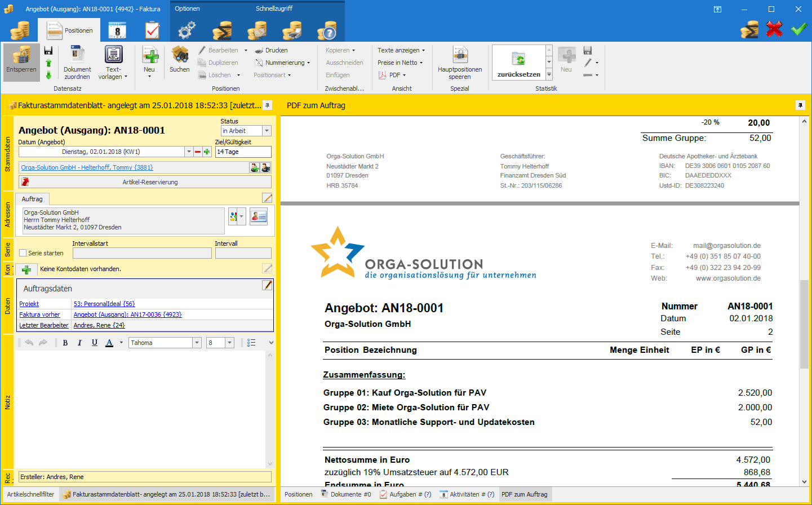The image size is (812, 505).
Task: Click the red X discard button
Action: [x=774, y=29]
